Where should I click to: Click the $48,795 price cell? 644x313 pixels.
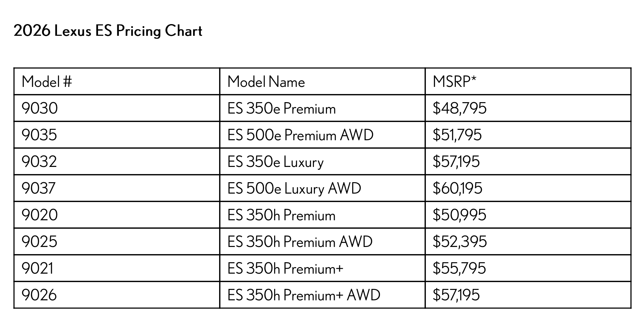pyautogui.click(x=459, y=108)
